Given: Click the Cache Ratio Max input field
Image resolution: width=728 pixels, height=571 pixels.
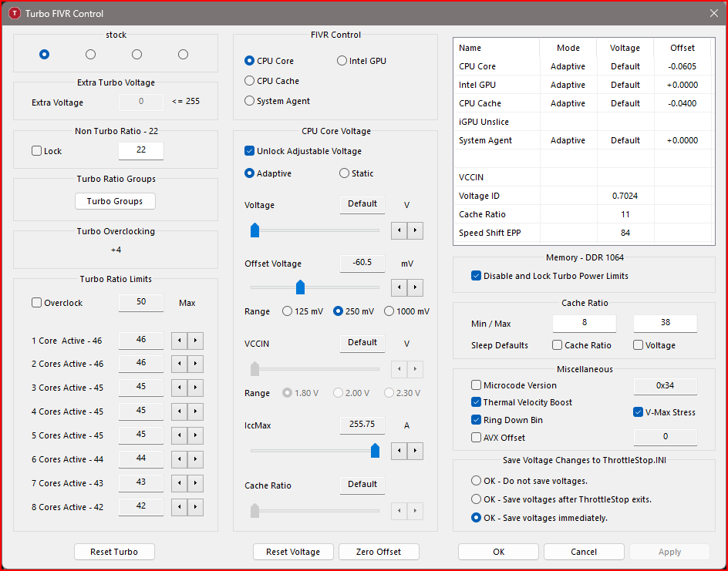Looking at the screenshot, I should pos(665,324).
